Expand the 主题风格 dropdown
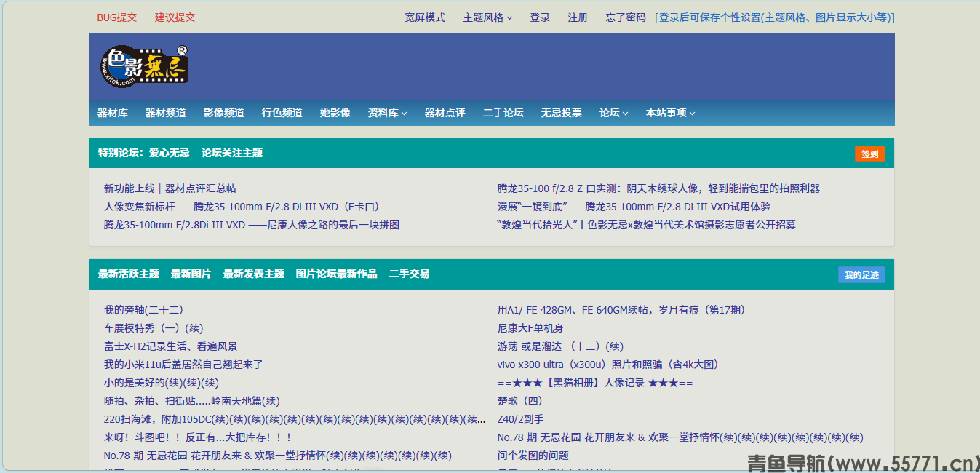 click(x=487, y=17)
